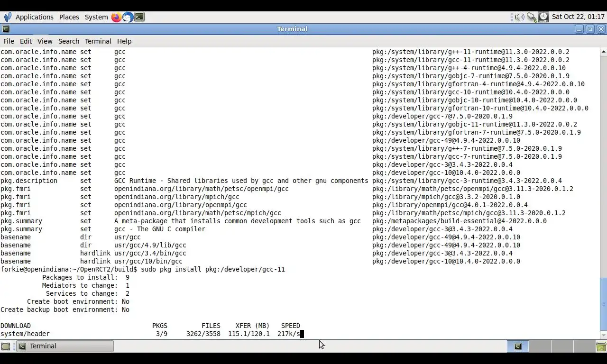Viewport: 607px width, 364px height.
Task: Click the scrollbar down arrow
Action: point(603,335)
